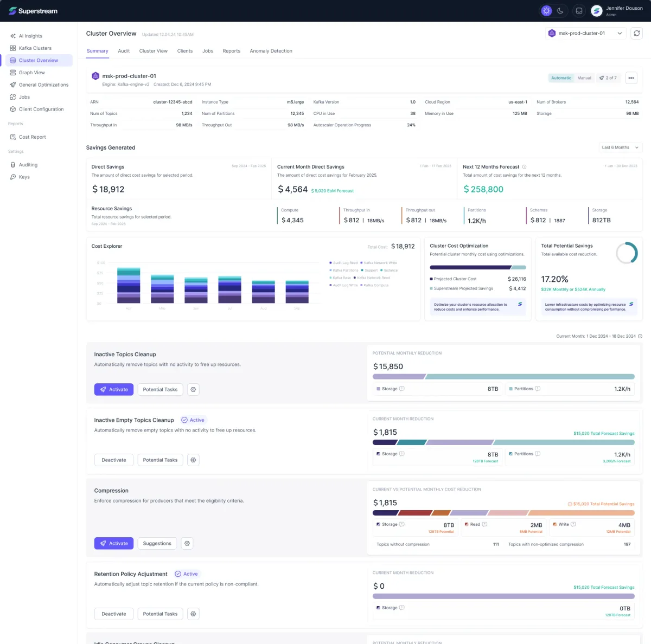The image size is (651, 644).
Task: Select the Manual mode toggle
Action: [x=584, y=78]
